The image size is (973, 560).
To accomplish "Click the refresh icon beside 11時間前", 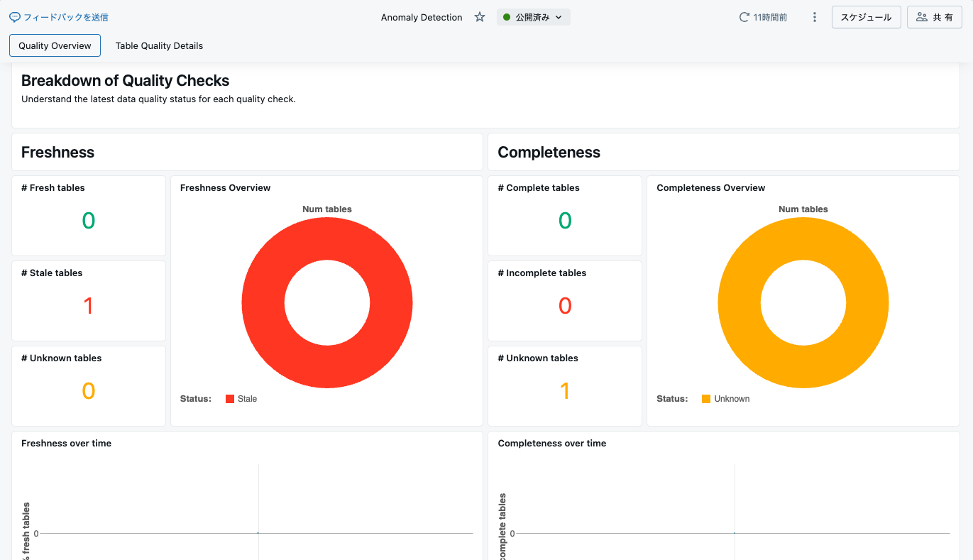I will click(744, 17).
